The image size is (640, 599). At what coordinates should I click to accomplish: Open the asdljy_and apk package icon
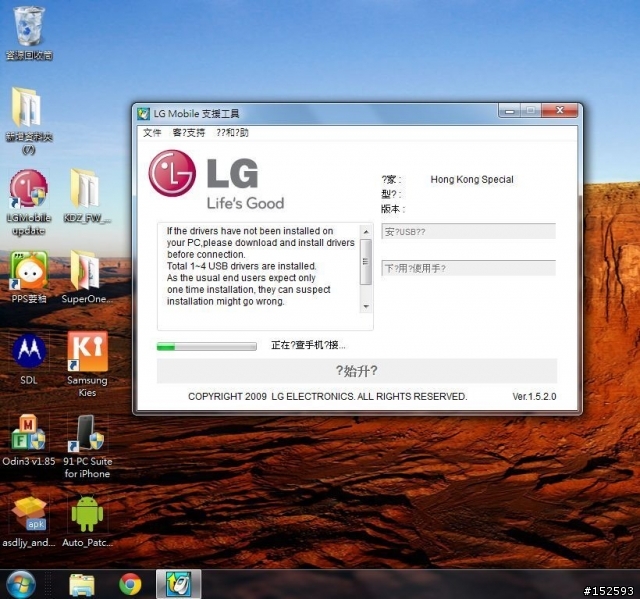coord(29,513)
